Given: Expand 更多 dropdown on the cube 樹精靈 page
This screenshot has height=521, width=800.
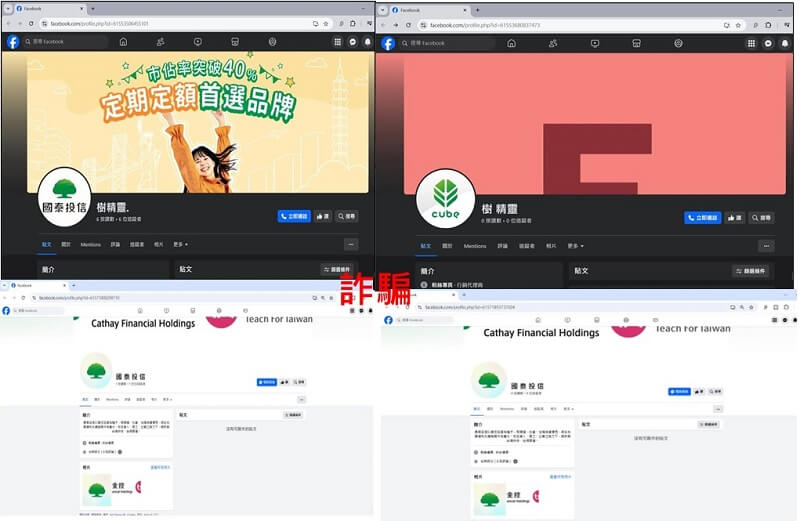Looking at the screenshot, I should [576, 246].
